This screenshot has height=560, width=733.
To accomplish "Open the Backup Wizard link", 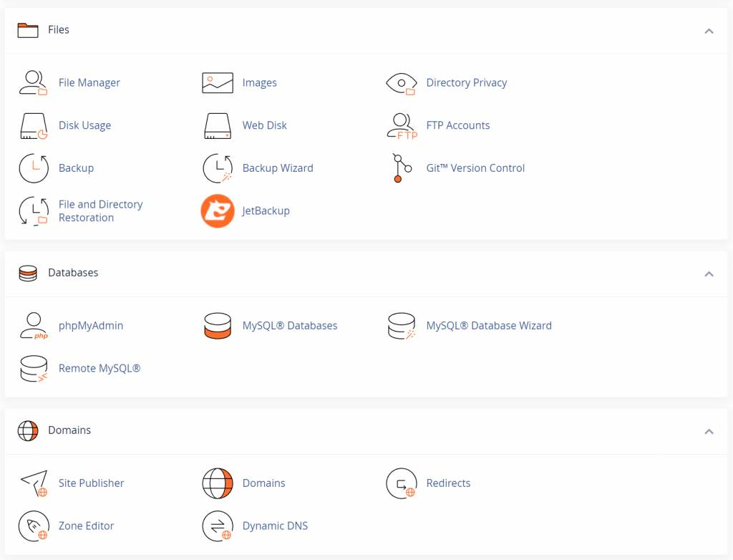I will tap(278, 168).
